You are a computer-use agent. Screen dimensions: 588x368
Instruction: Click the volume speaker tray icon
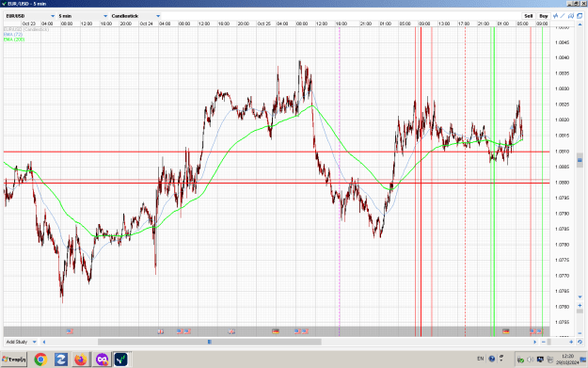point(531,360)
